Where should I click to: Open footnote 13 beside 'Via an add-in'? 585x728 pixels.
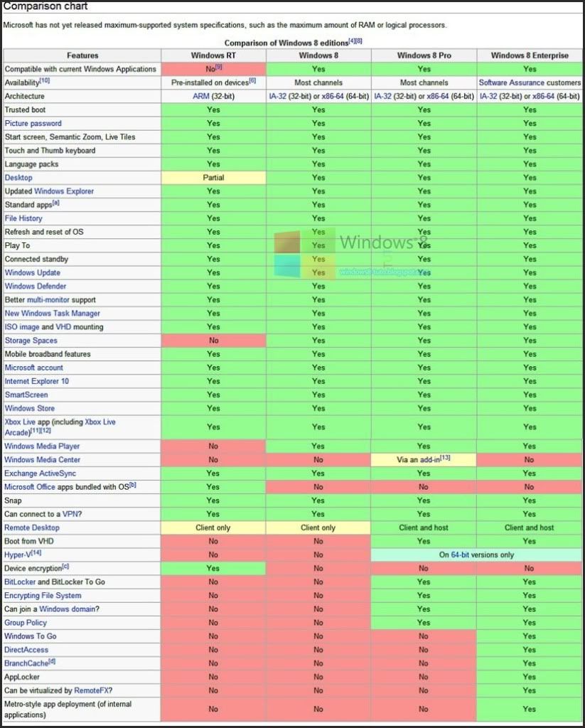coord(445,459)
